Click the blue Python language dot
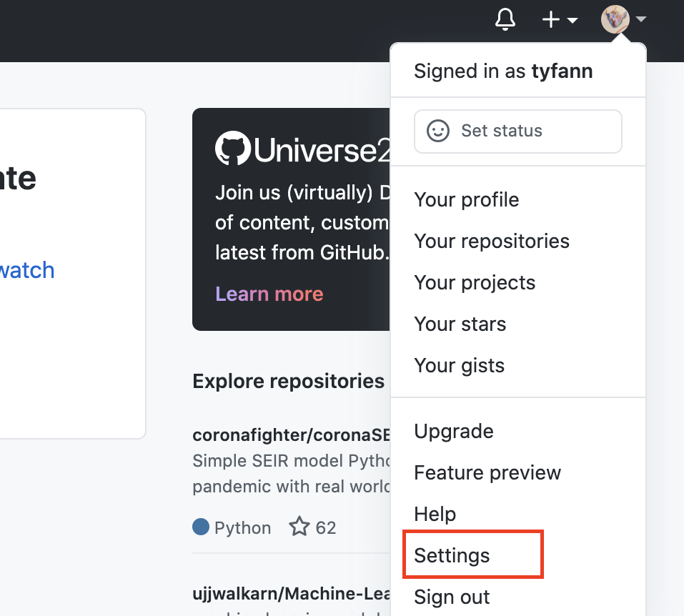This screenshot has height=616, width=684. pos(201,527)
